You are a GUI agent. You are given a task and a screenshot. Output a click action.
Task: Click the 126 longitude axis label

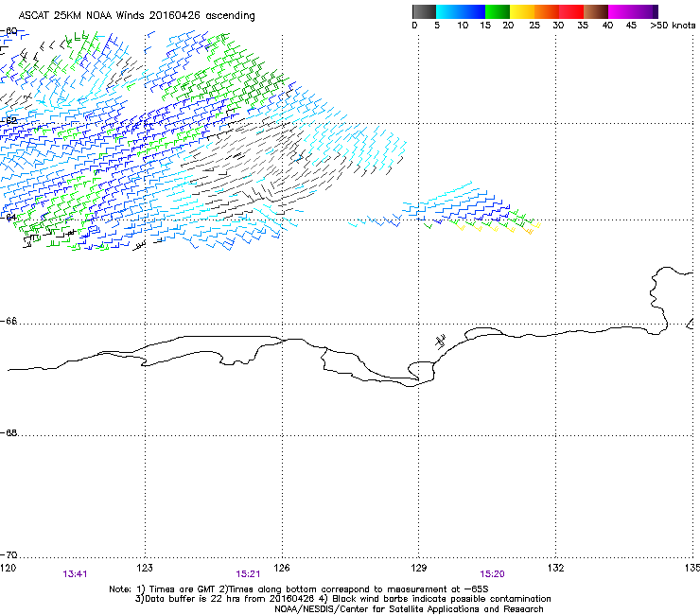click(x=282, y=568)
